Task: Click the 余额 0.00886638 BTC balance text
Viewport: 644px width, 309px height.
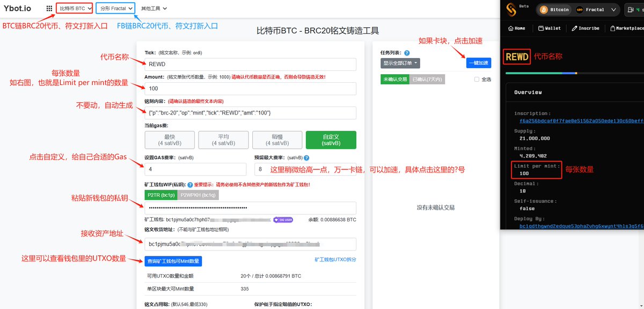Action: [332, 220]
